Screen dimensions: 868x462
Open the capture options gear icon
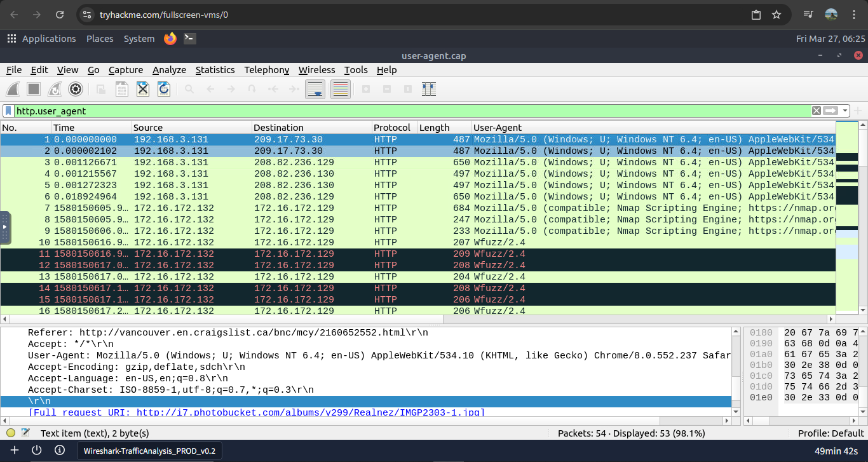tap(76, 90)
